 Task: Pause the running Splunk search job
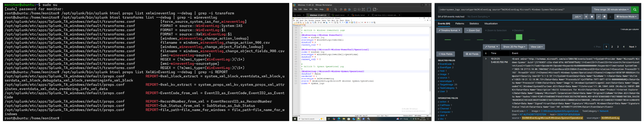point(586,17)
